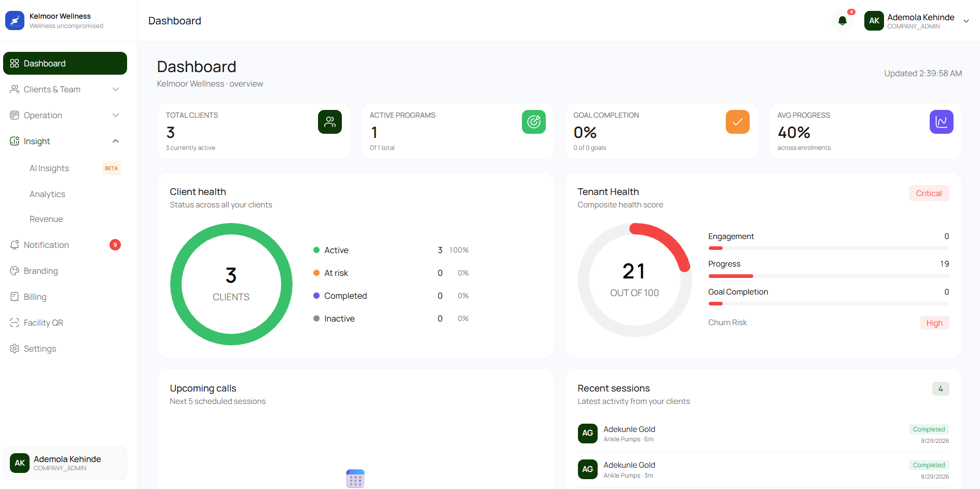The height and width of the screenshot is (489, 980).
Task: Expand the Clients & Team chevron
Action: pyautogui.click(x=116, y=89)
